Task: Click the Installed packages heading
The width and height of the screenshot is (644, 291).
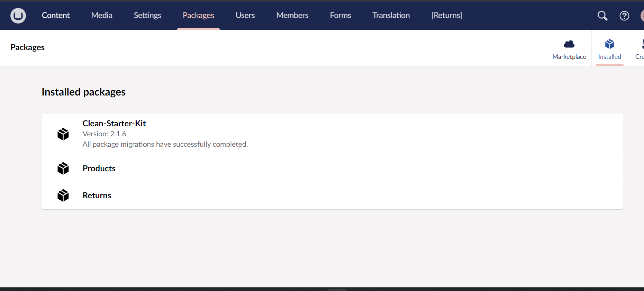Action: click(83, 92)
